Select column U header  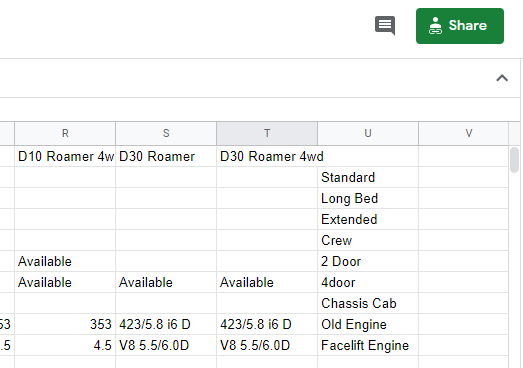(368, 133)
